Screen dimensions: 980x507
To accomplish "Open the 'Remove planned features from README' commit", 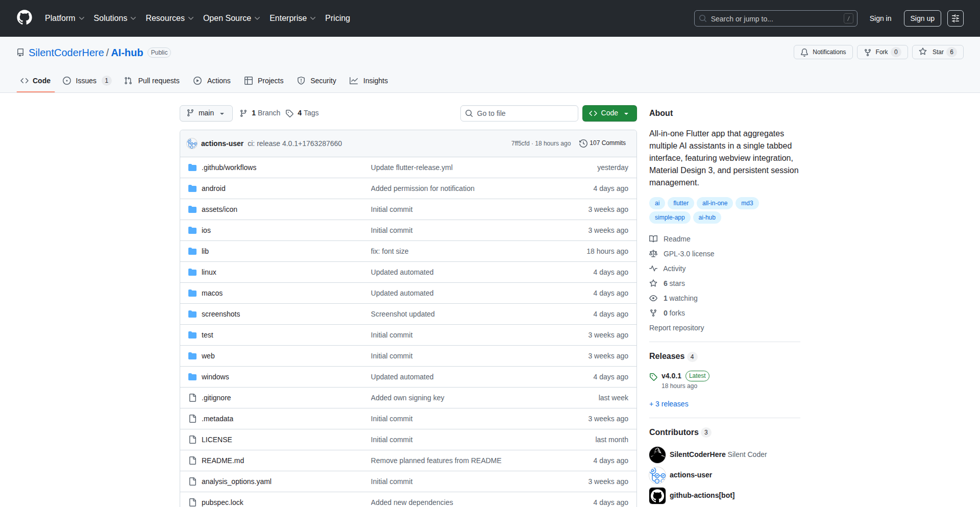I will click(x=436, y=461).
